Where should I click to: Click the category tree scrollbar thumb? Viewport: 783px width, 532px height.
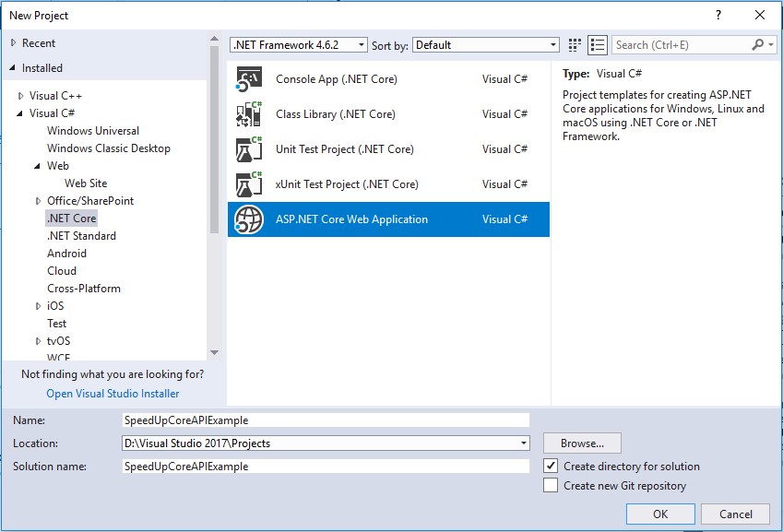tap(214, 140)
